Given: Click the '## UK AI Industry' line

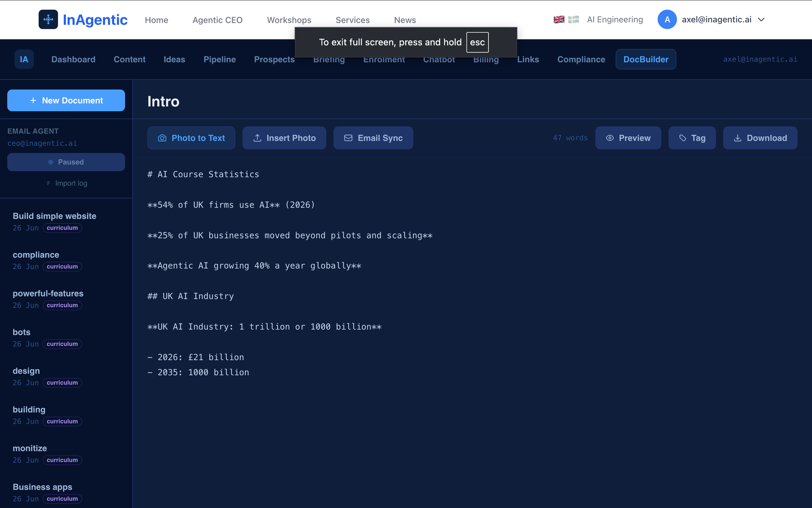Looking at the screenshot, I should [x=190, y=296].
